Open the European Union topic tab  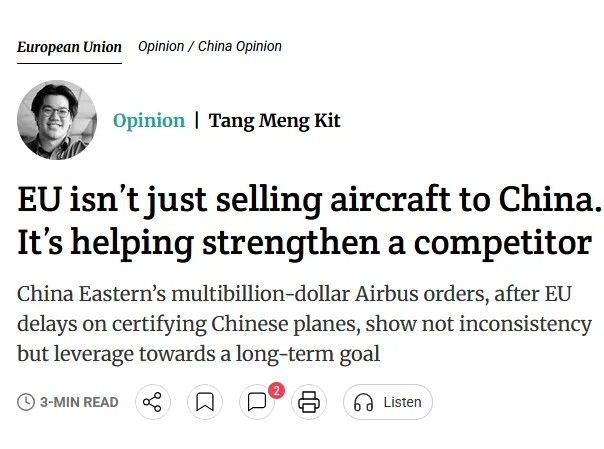pos(69,47)
